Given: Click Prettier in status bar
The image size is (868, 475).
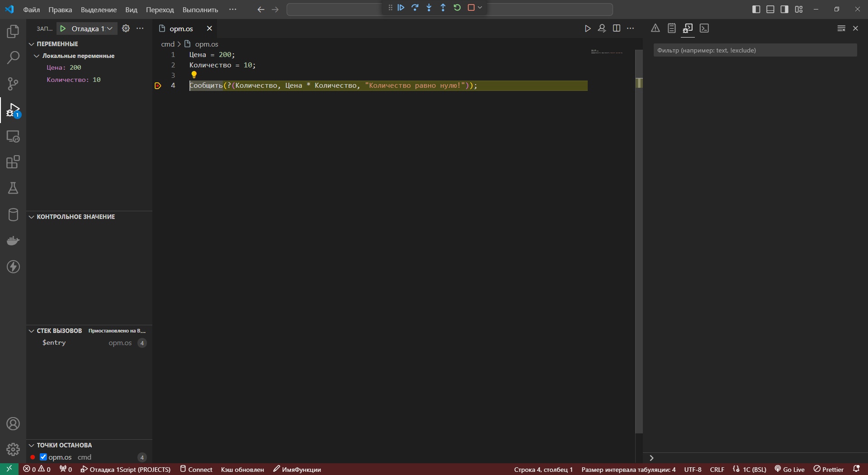Looking at the screenshot, I should 829,470.
